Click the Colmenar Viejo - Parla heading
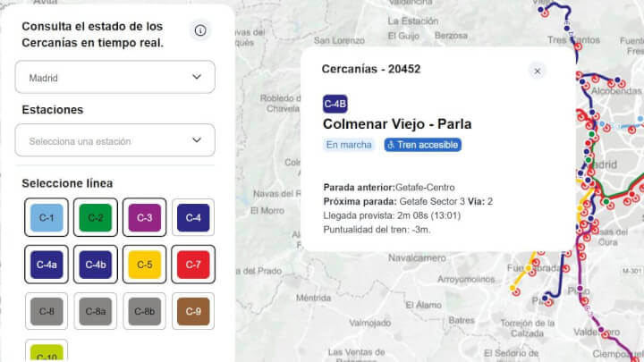 (x=397, y=124)
